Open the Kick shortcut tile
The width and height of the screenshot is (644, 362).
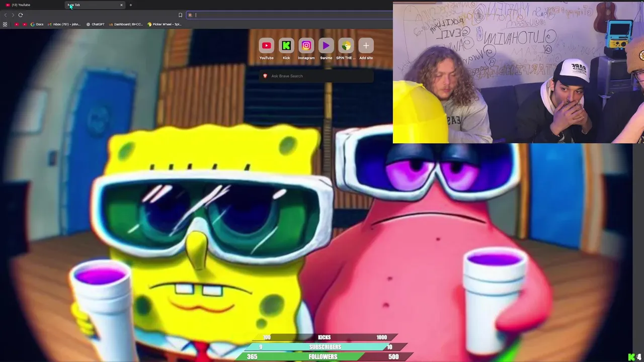click(x=286, y=49)
